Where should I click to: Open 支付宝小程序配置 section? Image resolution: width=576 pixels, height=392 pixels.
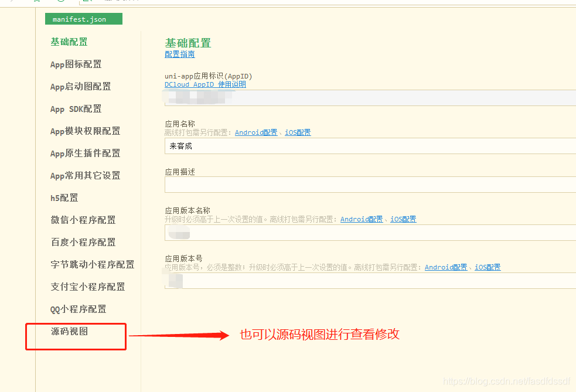coord(88,287)
